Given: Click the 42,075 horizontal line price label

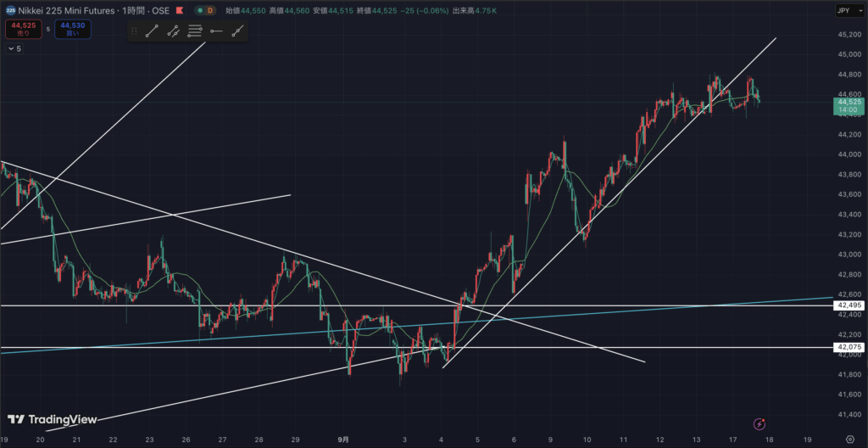Looking at the screenshot, I should pyautogui.click(x=849, y=347).
